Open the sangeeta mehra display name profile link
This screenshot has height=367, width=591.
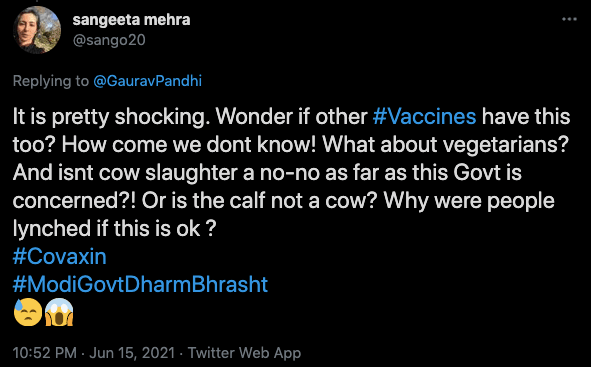[x=131, y=20]
